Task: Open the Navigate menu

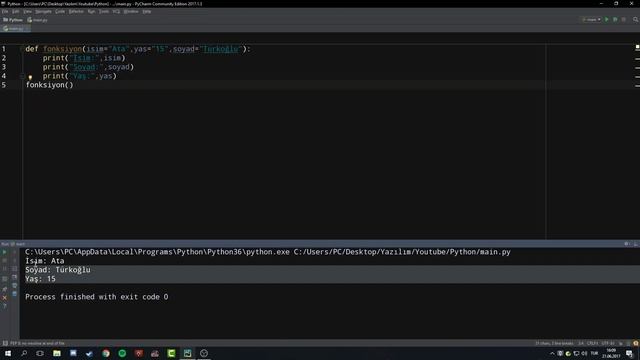Action: [x=43, y=11]
